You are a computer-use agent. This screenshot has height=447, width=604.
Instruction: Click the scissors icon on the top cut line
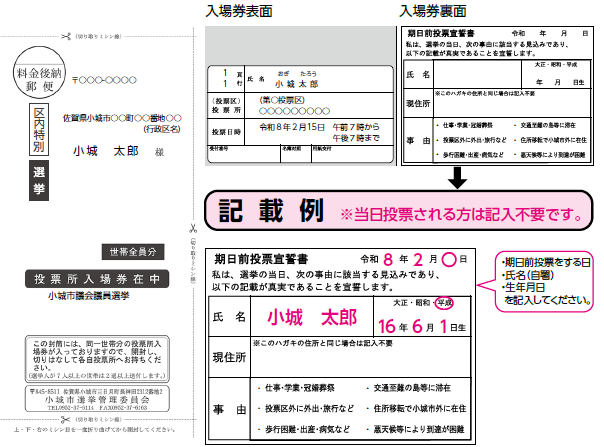pyautogui.click(x=66, y=37)
